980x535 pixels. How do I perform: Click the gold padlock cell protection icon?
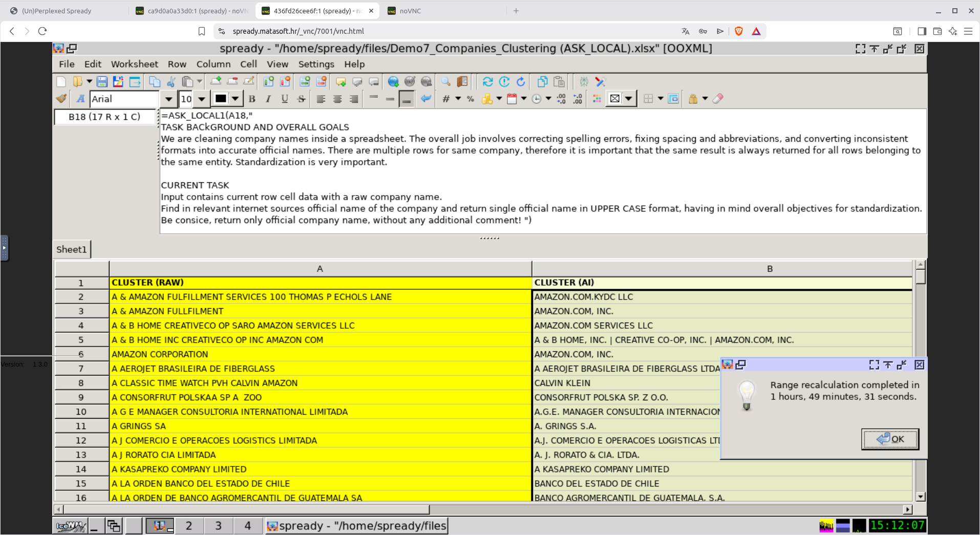pos(693,99)
